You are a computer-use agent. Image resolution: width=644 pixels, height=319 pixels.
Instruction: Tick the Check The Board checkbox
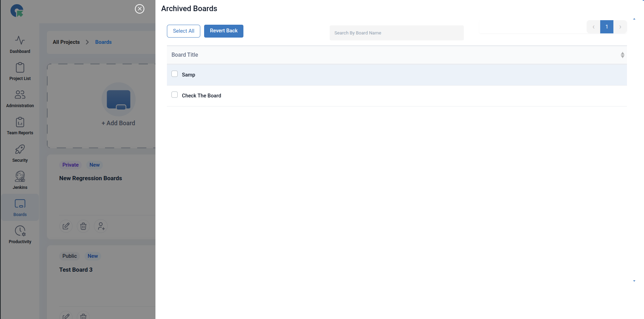pos(175,95)
